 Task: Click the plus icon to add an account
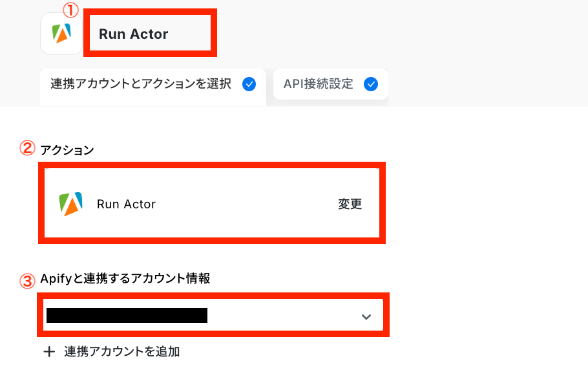48,352
